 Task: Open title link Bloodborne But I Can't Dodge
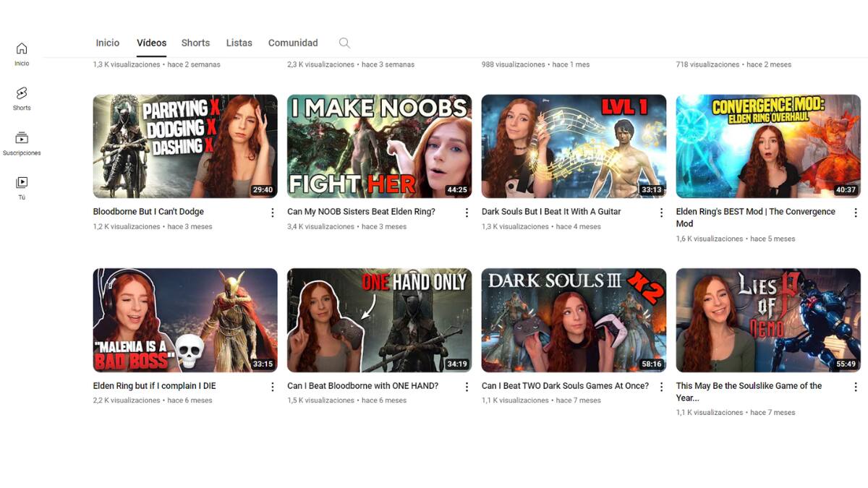click(148, 212)
